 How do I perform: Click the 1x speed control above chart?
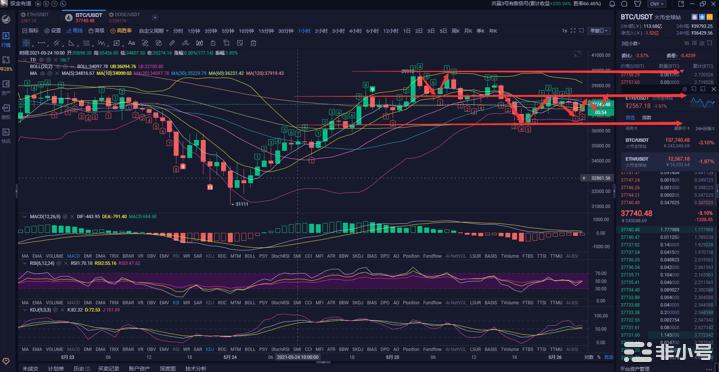click(x=564, y=31)
